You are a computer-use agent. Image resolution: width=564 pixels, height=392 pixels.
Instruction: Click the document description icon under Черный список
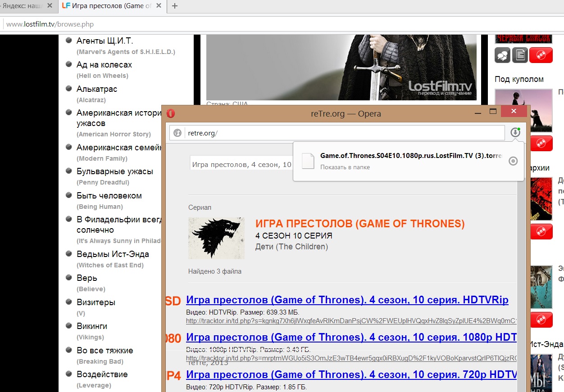tap(519, 55)
